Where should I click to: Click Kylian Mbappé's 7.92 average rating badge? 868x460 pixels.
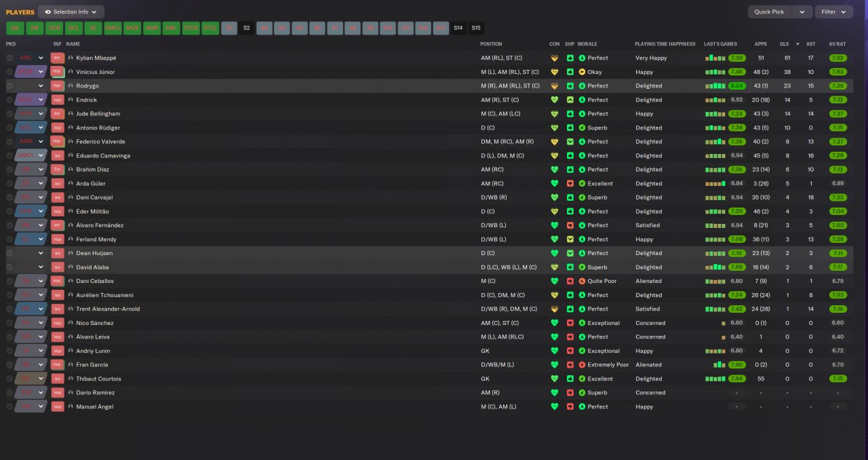(x=837, y=58)
